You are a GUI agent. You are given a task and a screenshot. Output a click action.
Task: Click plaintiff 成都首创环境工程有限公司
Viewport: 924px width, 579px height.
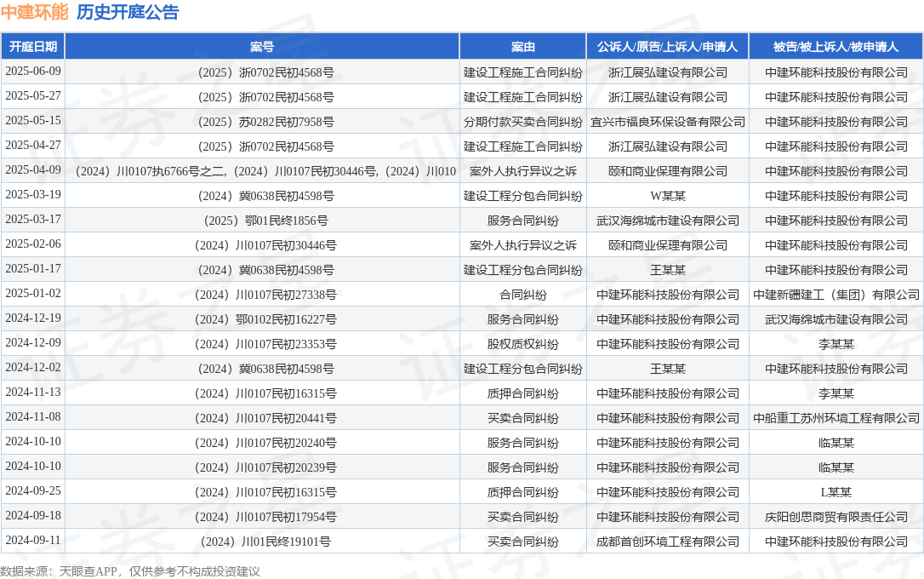pos(668,542)
